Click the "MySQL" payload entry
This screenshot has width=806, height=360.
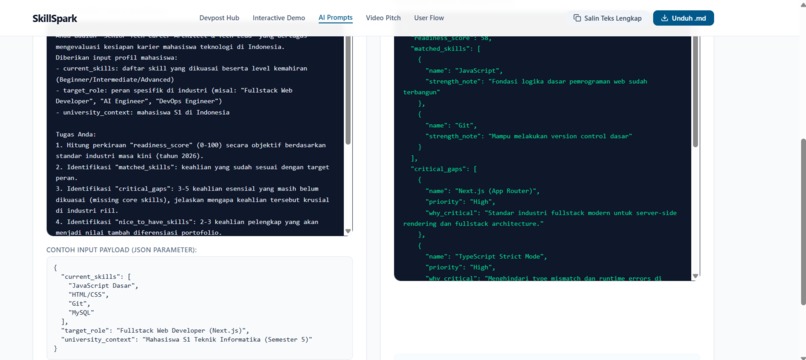[81, 312]
